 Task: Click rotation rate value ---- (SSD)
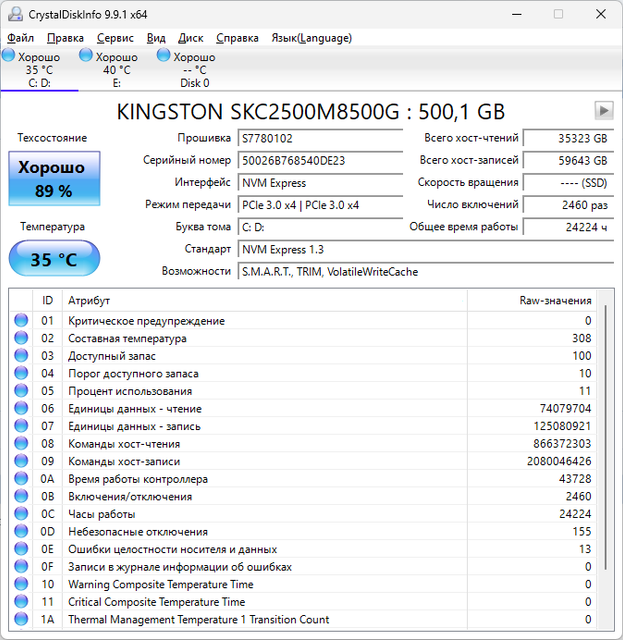coord(568,183)
